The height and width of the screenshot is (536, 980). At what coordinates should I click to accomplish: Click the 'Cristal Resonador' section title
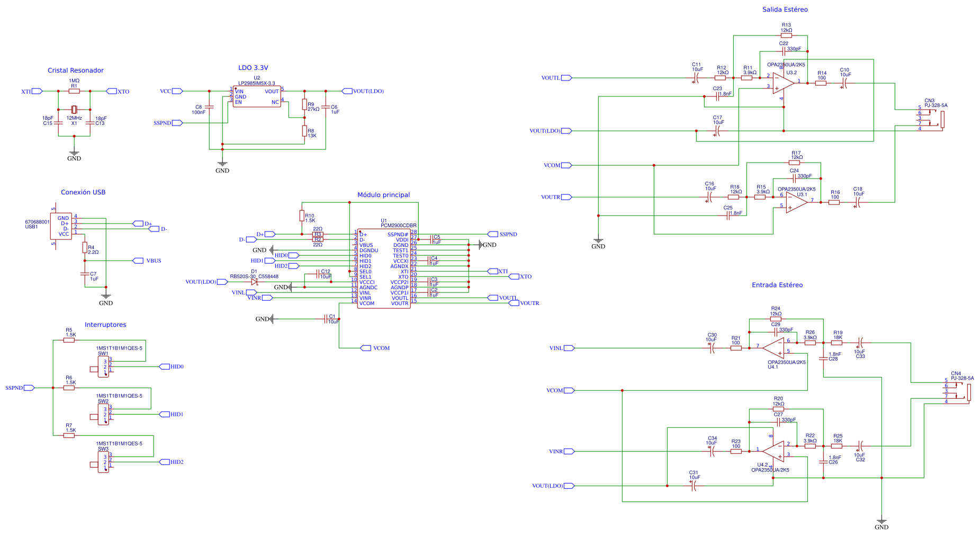76,70
